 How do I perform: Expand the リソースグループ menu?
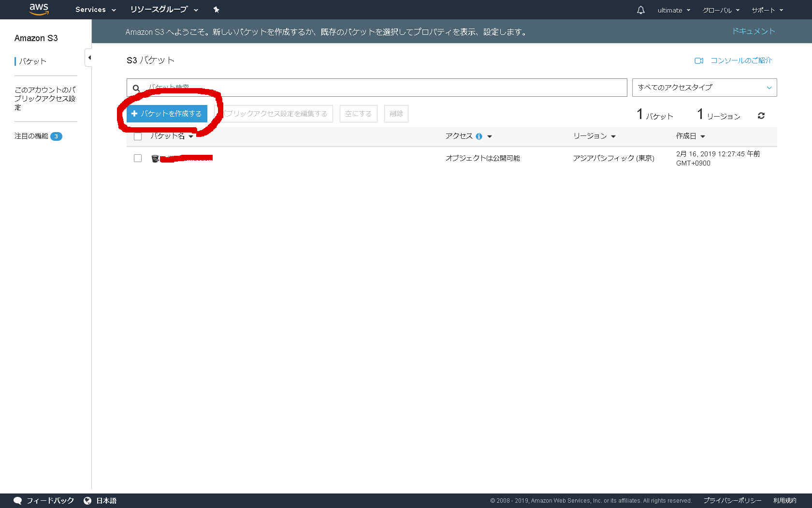pos(164,10)
